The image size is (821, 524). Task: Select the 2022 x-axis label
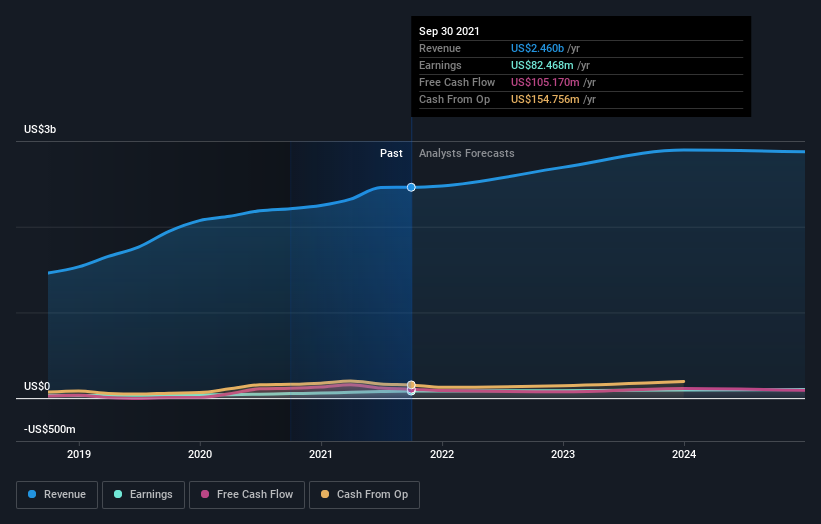pyautogui.click(x=442, y=454)
